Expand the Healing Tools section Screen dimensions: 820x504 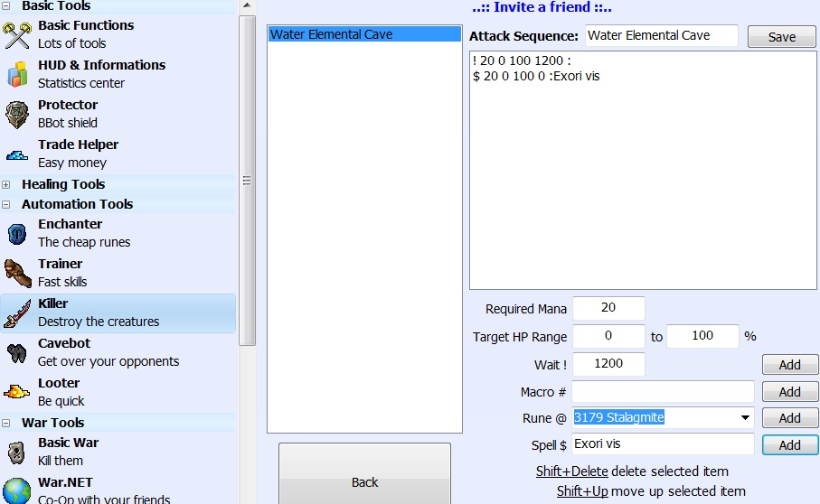(6, 184)
